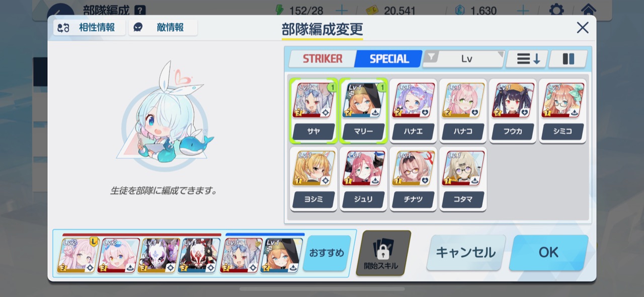
Task: Tap the おすすめ recommend button
Action: (x=327, y=253)
